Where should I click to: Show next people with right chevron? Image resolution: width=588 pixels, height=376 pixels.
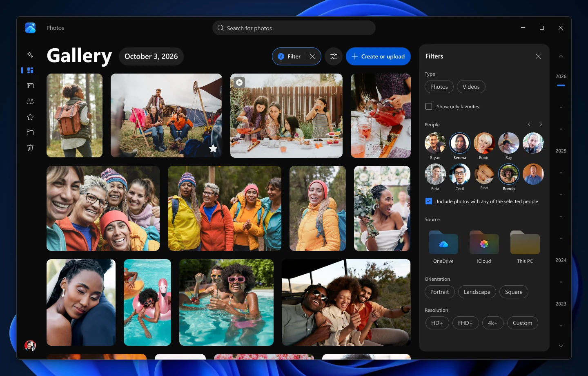(x=541, y=124)
